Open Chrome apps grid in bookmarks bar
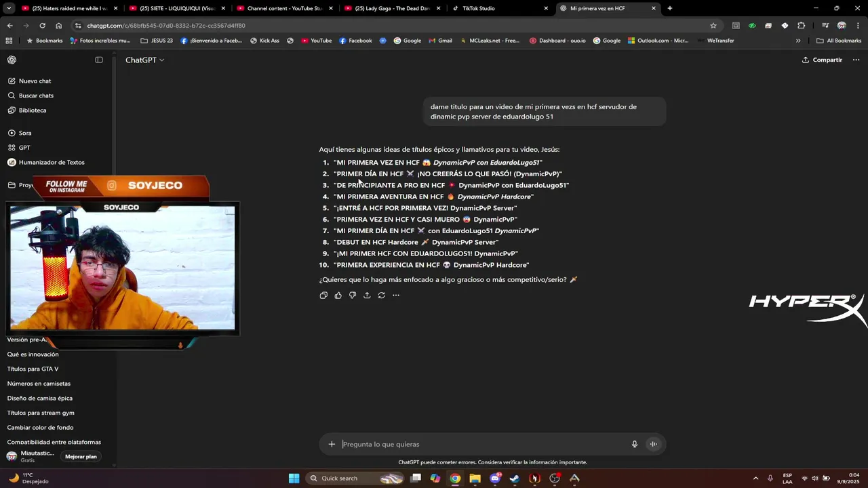 click(9, 41)
